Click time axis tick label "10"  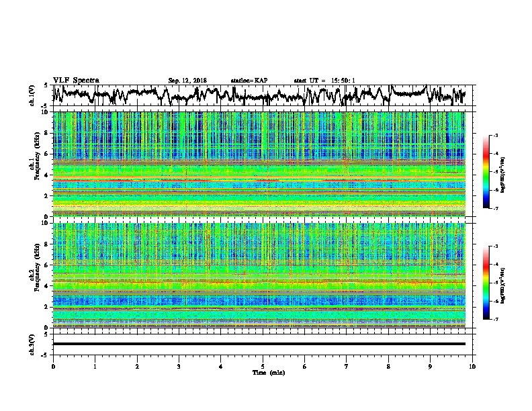pos(472,366)
